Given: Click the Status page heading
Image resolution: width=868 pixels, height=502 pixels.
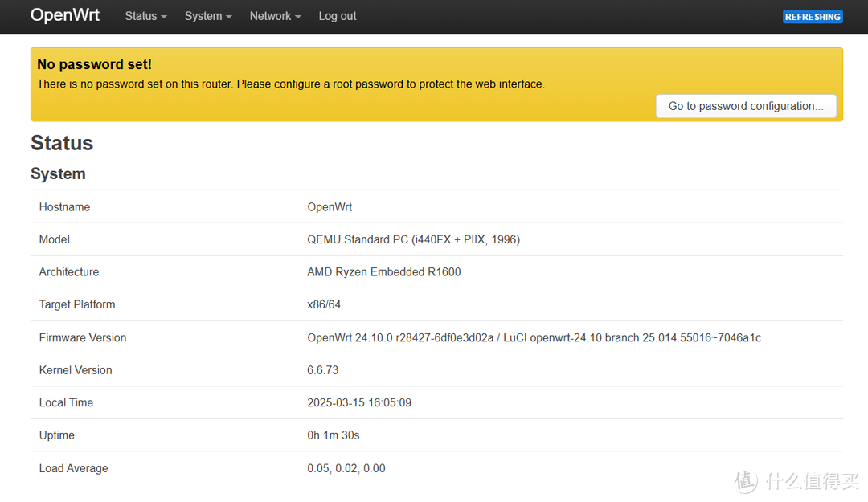Looking at the screenshot, I should (62, 143).
